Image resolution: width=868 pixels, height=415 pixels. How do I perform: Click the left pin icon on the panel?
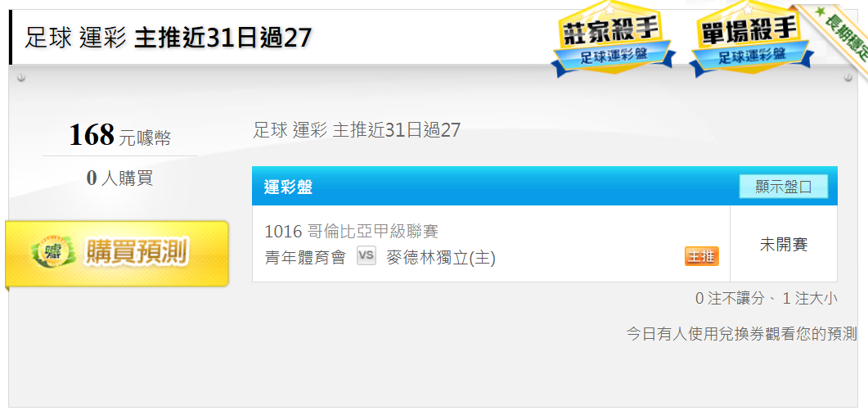click(21, 78)
